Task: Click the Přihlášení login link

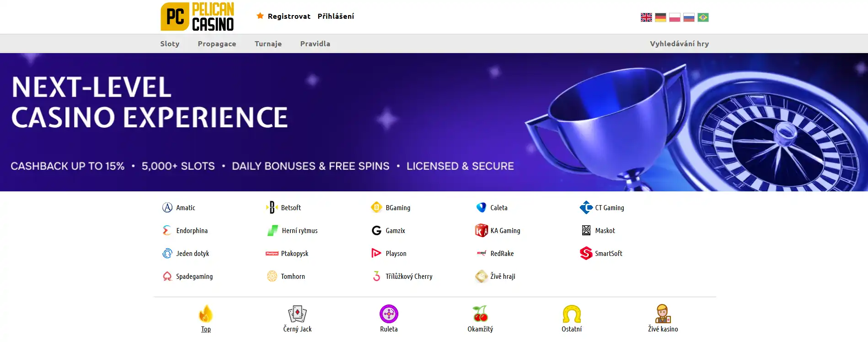Action: (336, 16)
